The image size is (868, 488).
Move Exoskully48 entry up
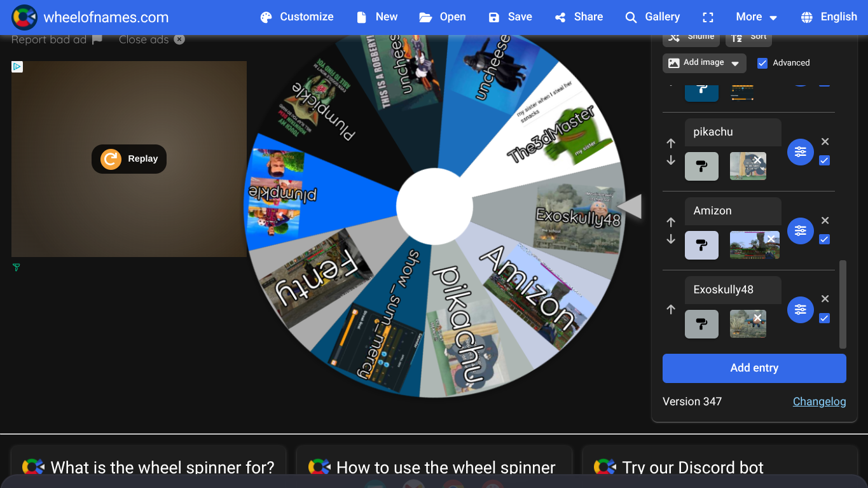tap(671, 310)
